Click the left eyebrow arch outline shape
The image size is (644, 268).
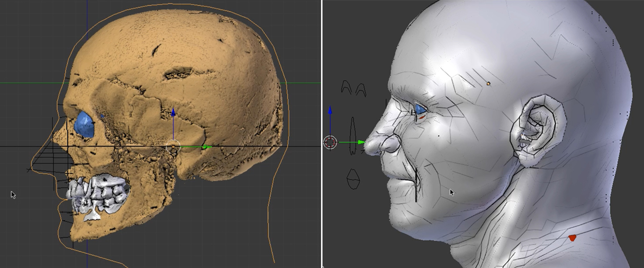346,87
